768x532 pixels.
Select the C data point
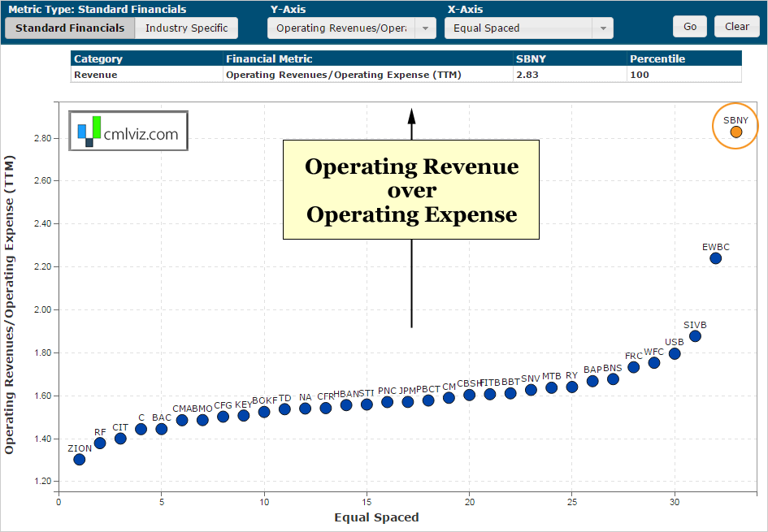(141, 429)
